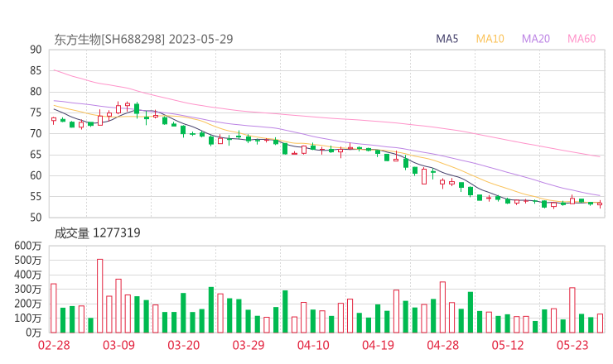Click the 50 price axis label

click(36, 218)
